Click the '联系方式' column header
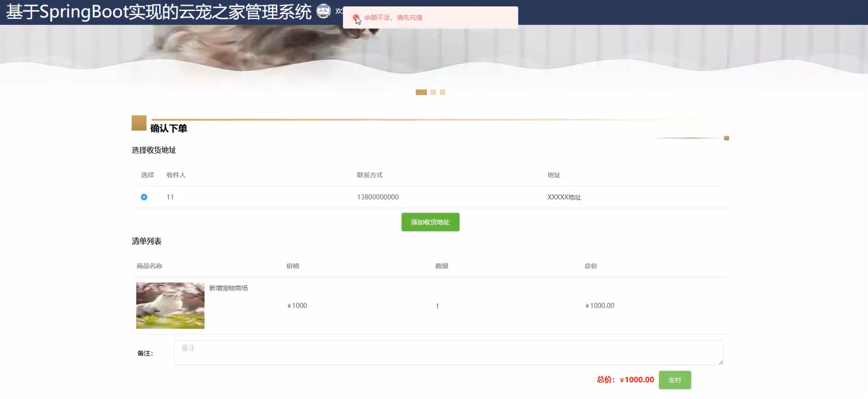Image resolution: width=868 pixels, height=399 pixels. (x=370, y=175)
